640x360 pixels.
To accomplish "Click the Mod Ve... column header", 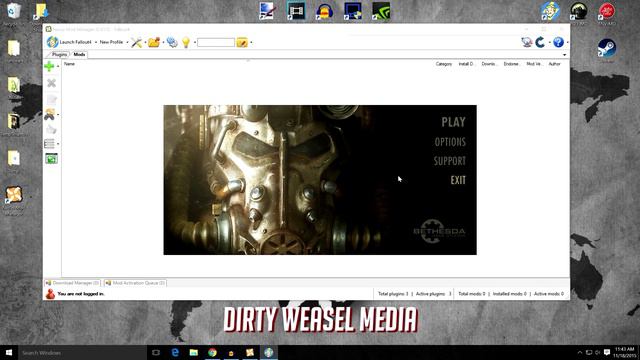I will click(x=534, y=64).
